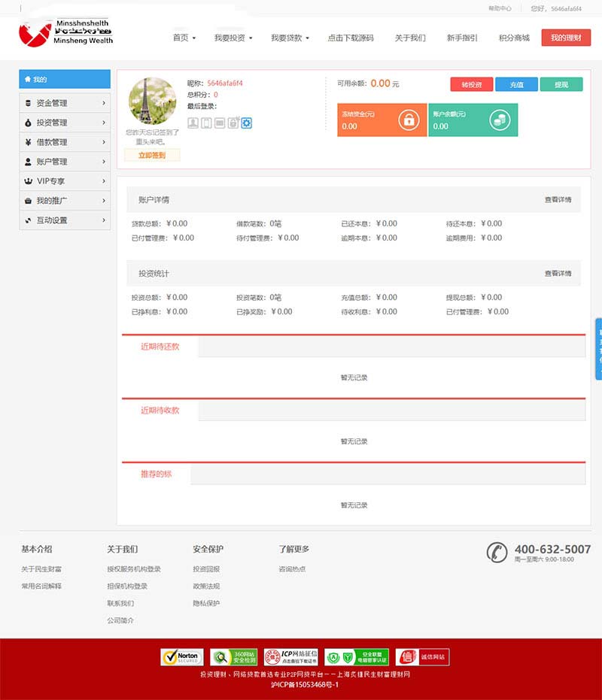This screenshot has height=700, width=602.
Task: Click 立即签到 under the avatar
Action: (x=152, y=156)
